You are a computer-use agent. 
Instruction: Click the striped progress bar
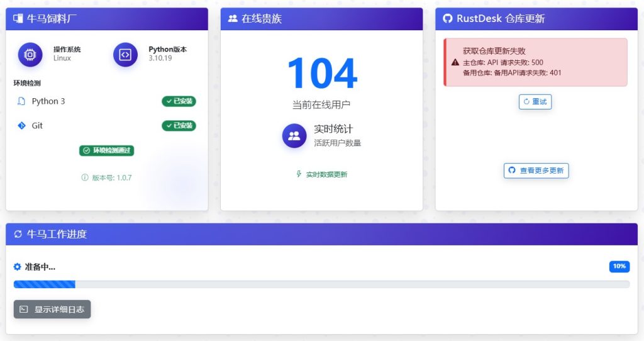click(x=45, y=284)
